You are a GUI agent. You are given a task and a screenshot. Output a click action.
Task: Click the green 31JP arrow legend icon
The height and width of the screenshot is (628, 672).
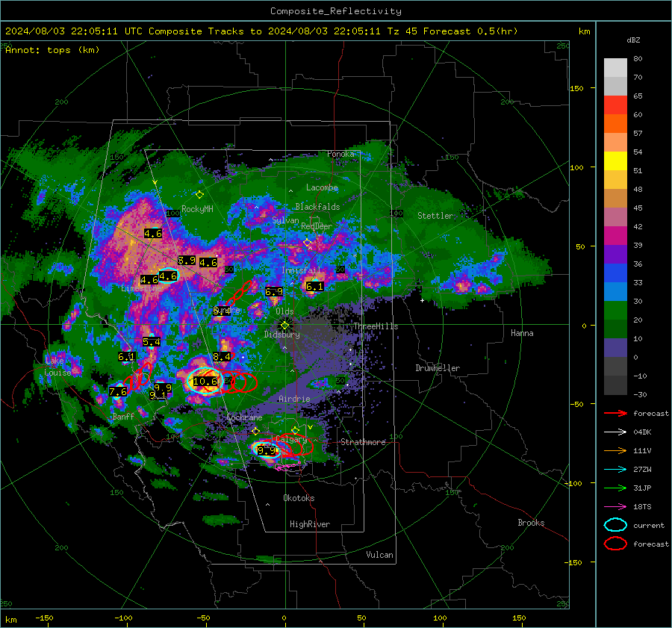(x=615, y=488)
